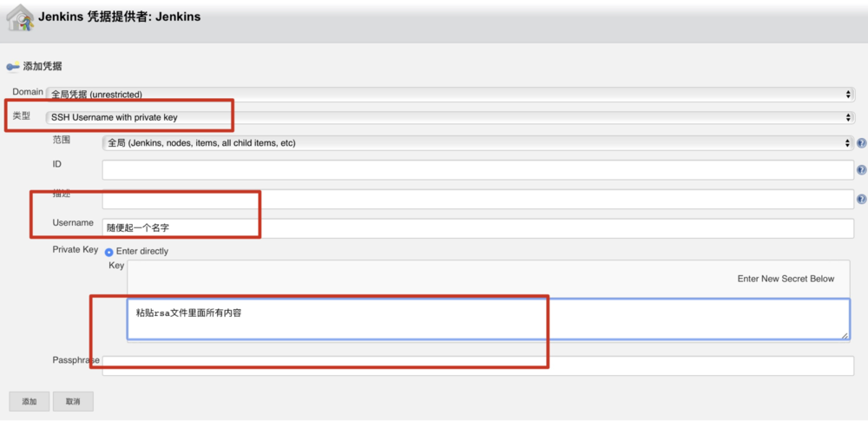
Task: Click the Jenkins 凭据提供者: Jenkins title
Action: click(119, 16)
